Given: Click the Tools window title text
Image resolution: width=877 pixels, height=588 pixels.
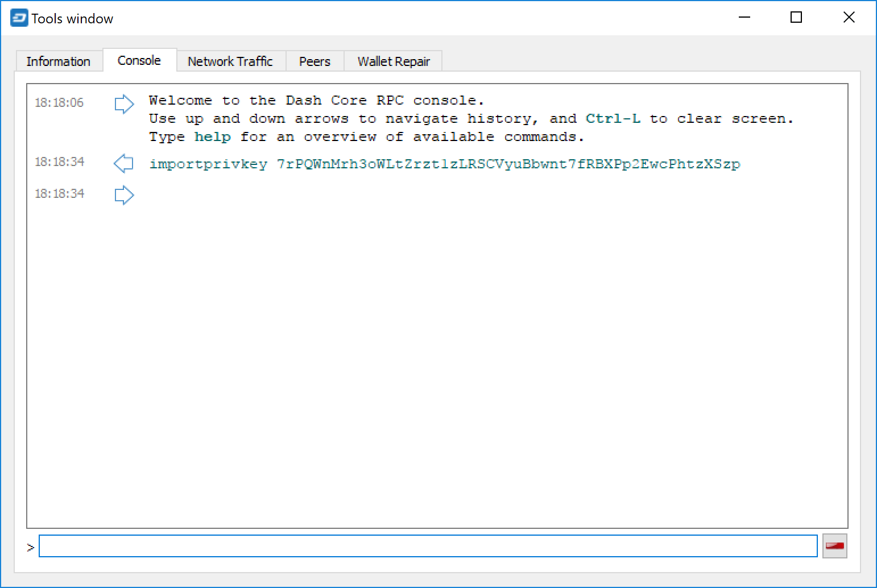Looking at the screenshot, I should pyautogui.click(x=72, y=19).
